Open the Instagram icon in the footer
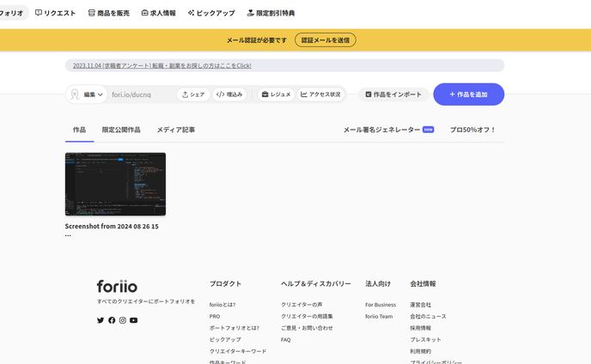The height and width of the screenshot is (364, 591). [x=123, y=320]
